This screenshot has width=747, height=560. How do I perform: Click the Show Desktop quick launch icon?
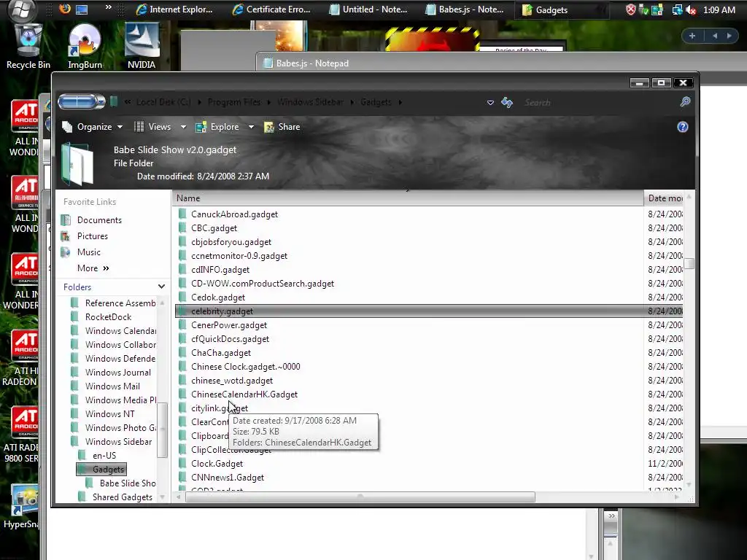click(82, 9)
